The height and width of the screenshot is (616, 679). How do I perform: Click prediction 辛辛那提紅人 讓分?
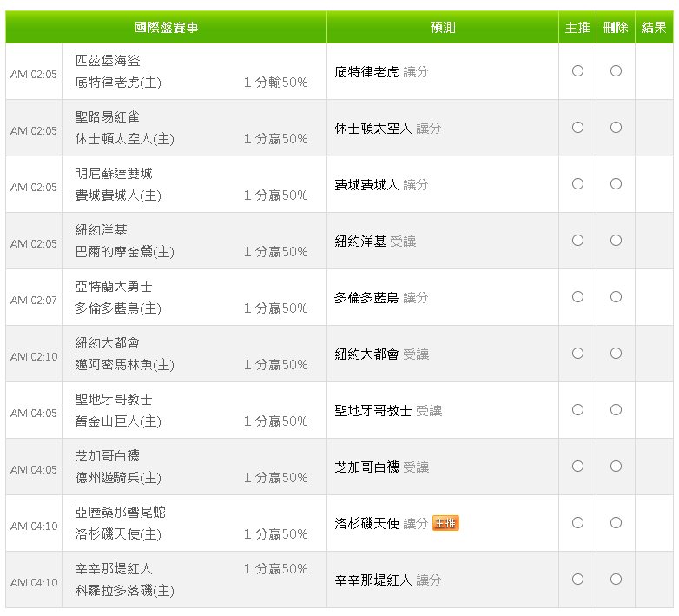[387, 580]
